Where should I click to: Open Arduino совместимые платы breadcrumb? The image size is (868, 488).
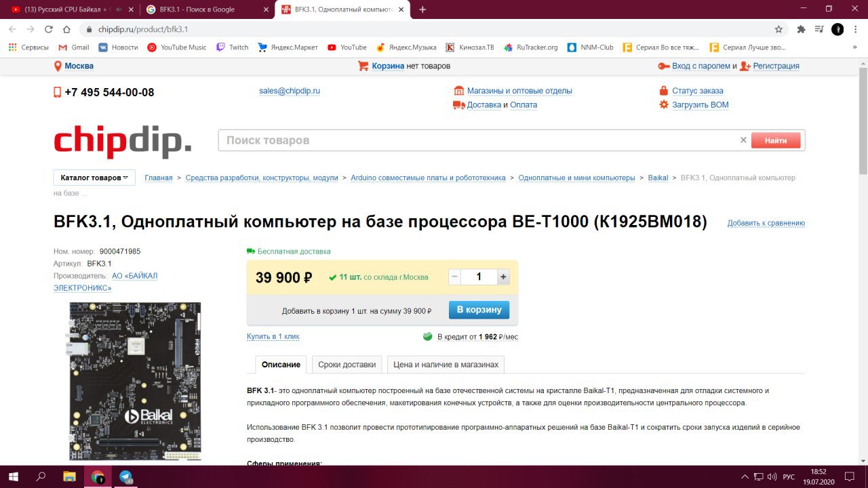428,178
